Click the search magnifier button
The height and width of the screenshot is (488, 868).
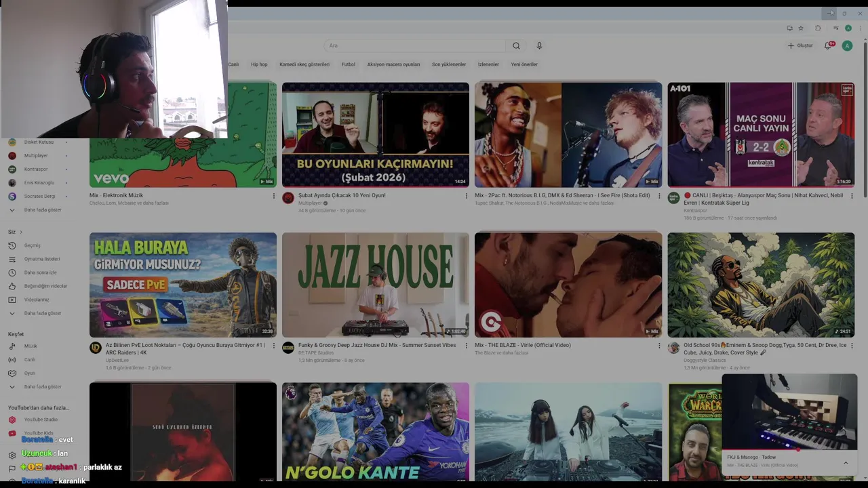(516, 45)
